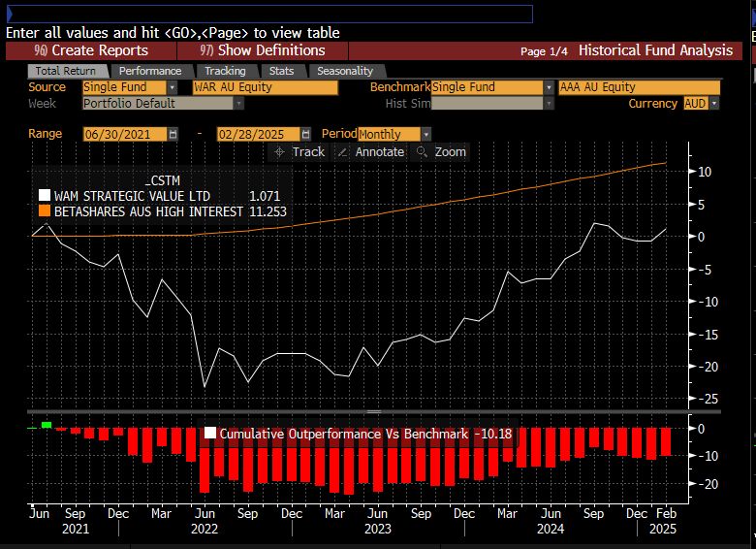Click the Cumulative Outperformance Vs Benchmark label
The height and width of the screenshot is (549, 756).
point(344,434)
